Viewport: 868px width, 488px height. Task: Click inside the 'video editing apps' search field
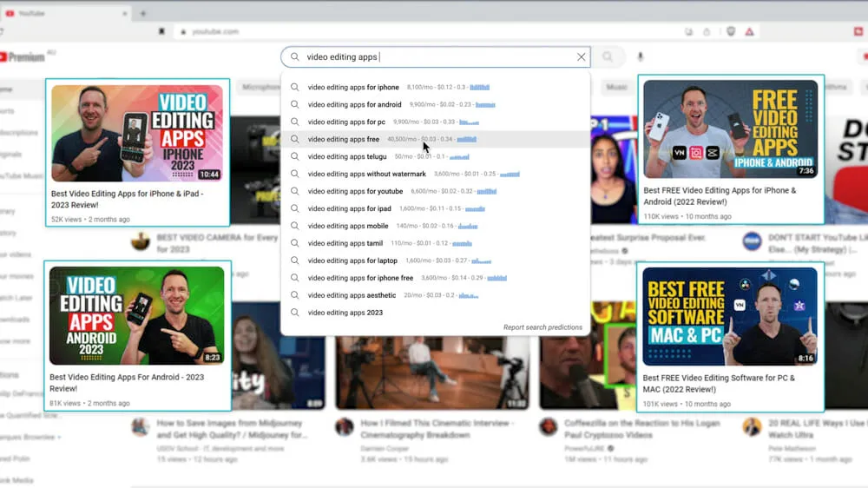[x=434, y=57]
